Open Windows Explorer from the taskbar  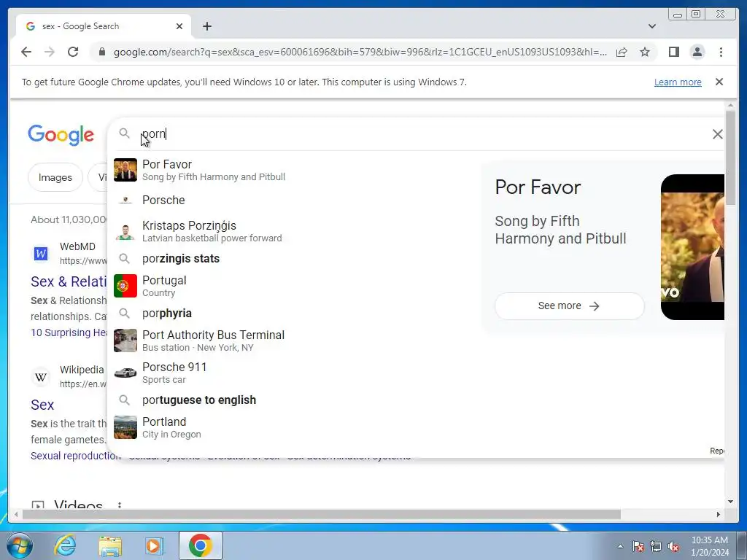click(x=110, y=545)
